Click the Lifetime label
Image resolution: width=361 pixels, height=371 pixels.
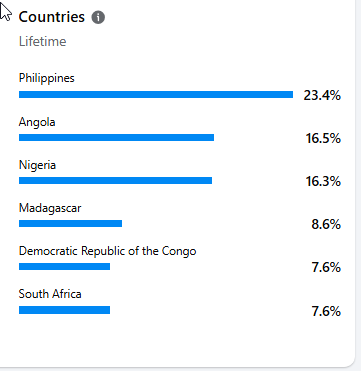pos(43,42)
